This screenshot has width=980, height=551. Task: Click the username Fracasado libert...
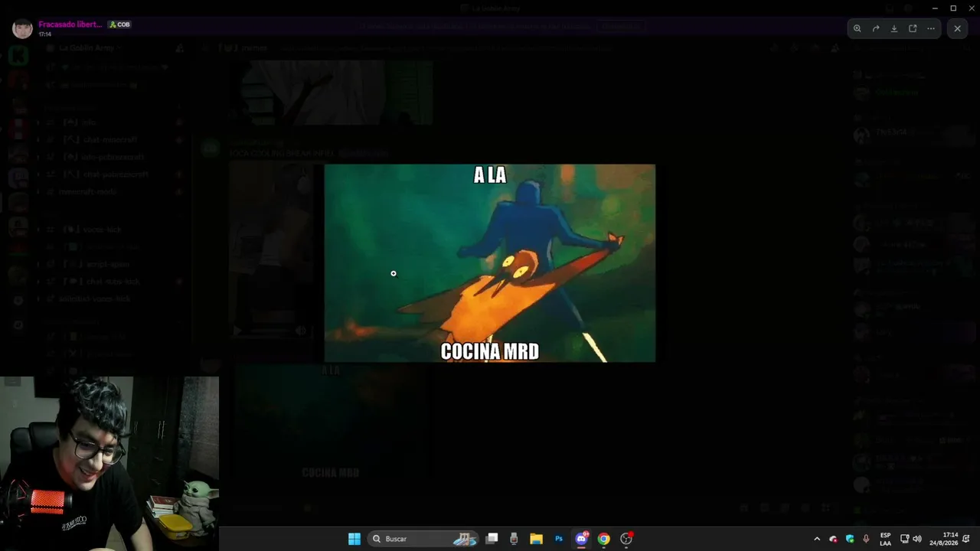pyautogui.click(x=70, y=24)
